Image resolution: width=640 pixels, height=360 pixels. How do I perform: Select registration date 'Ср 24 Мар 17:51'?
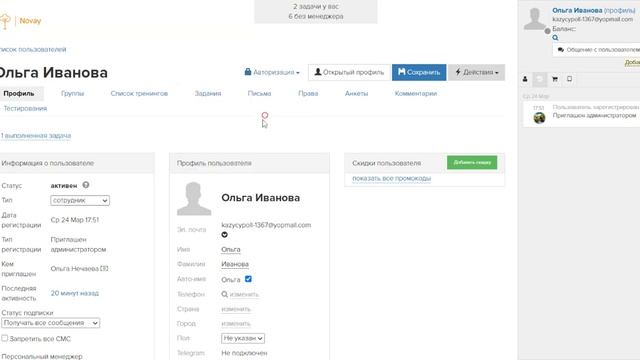[x=75, y=220]
